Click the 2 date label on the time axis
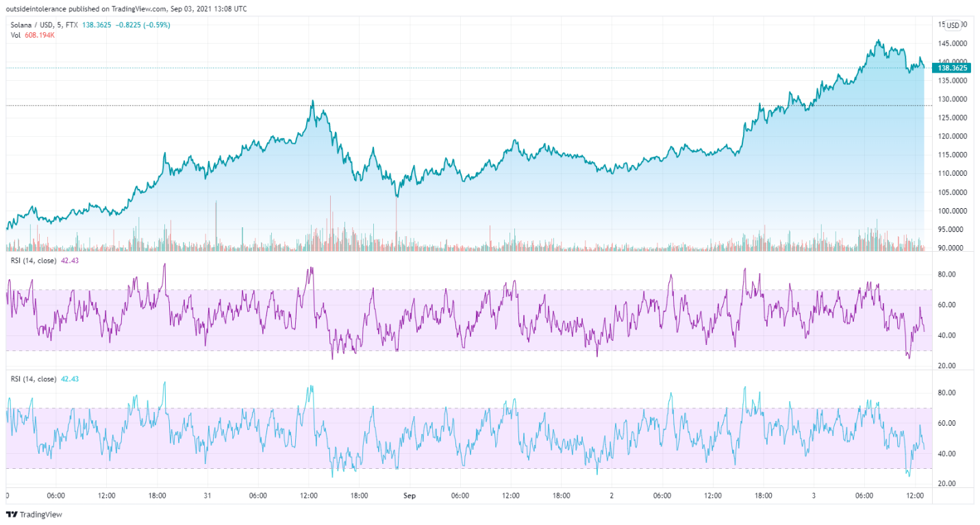Image resolution: width=980 pixels, height=525 pixels. coord(612,495)
